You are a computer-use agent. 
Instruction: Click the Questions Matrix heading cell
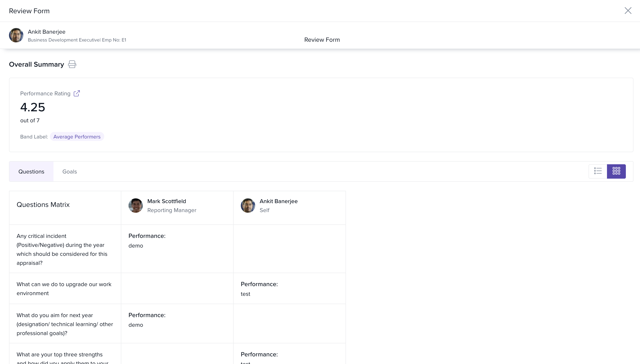43,205
